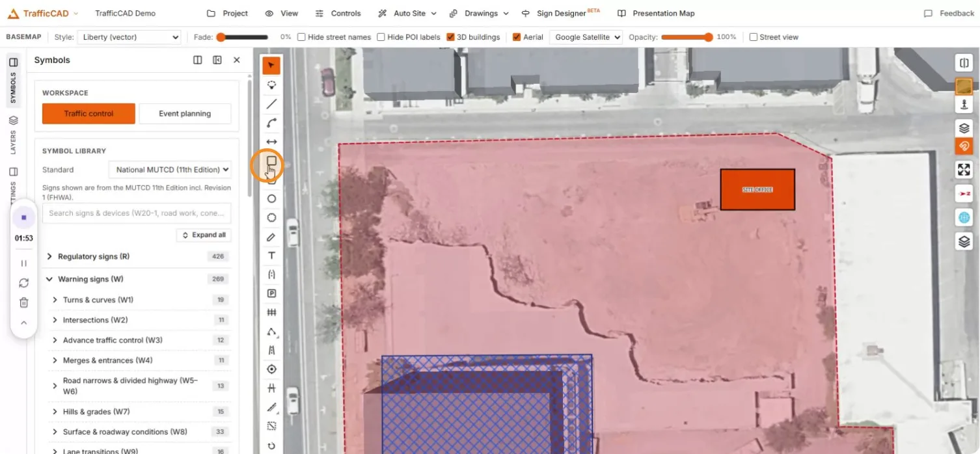Click the aerial basemap thumbnail

coord(964,87)
